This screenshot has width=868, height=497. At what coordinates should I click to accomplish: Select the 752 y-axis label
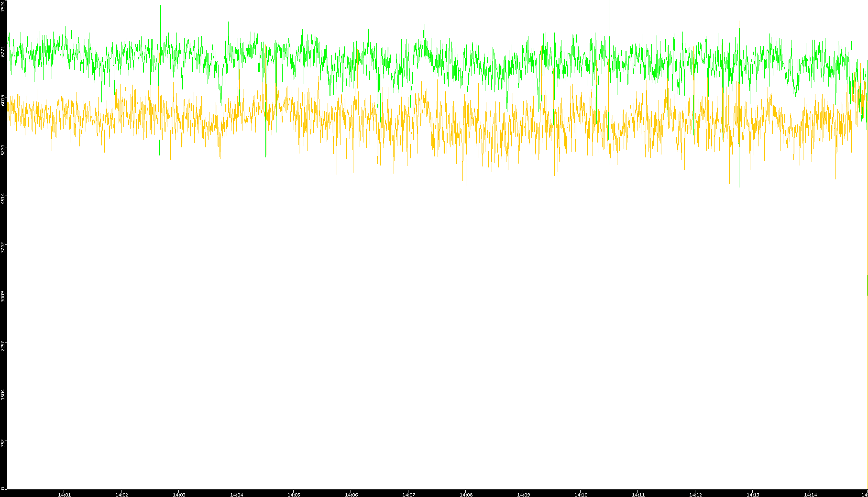(x=3, y=443)
